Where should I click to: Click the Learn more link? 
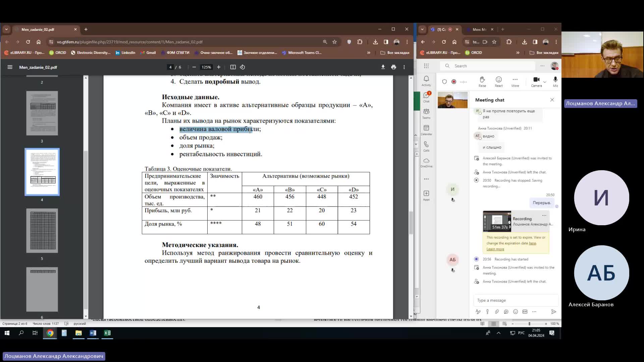coord(495,249)
